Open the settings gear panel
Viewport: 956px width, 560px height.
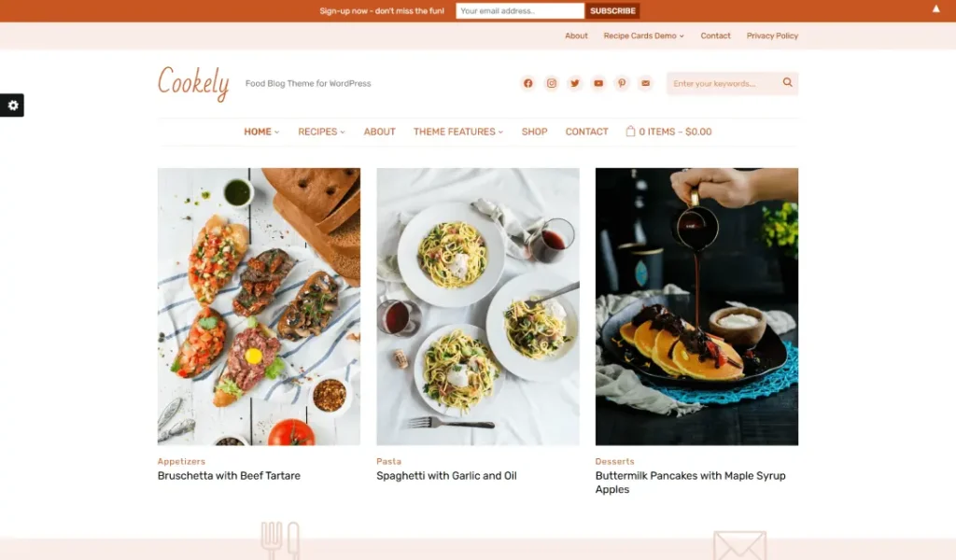point(12,105)
